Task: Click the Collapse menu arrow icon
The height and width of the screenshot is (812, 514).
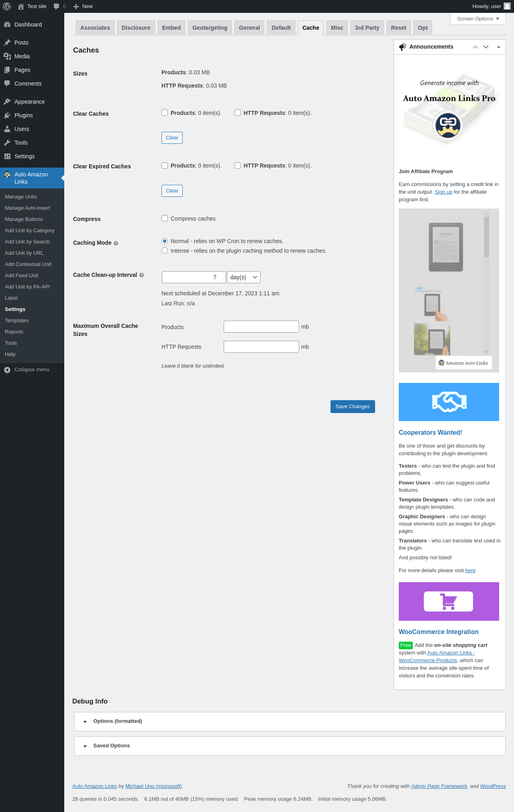Action: click(7, 370)
